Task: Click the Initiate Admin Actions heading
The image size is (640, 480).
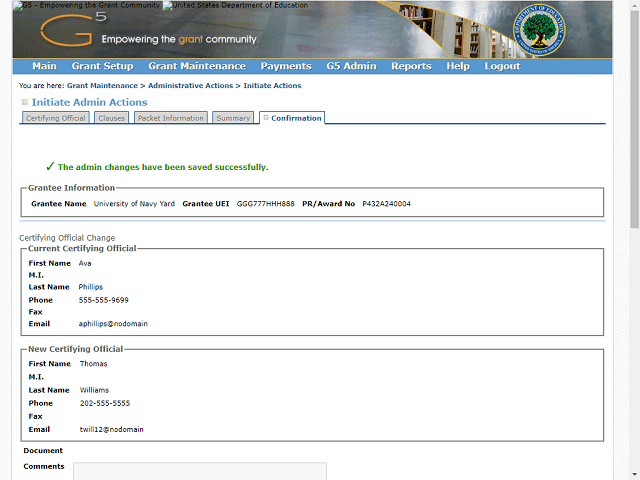Action: coord(89,102)
